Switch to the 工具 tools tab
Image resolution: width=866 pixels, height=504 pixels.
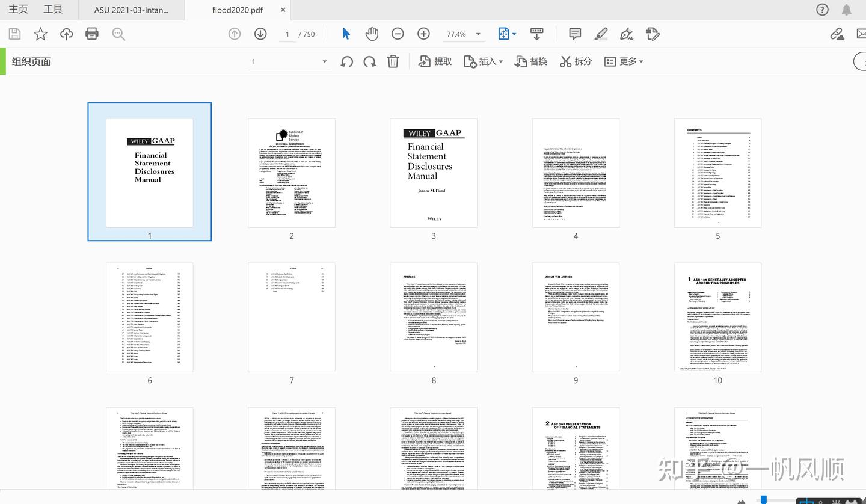[x=53, y=10]
